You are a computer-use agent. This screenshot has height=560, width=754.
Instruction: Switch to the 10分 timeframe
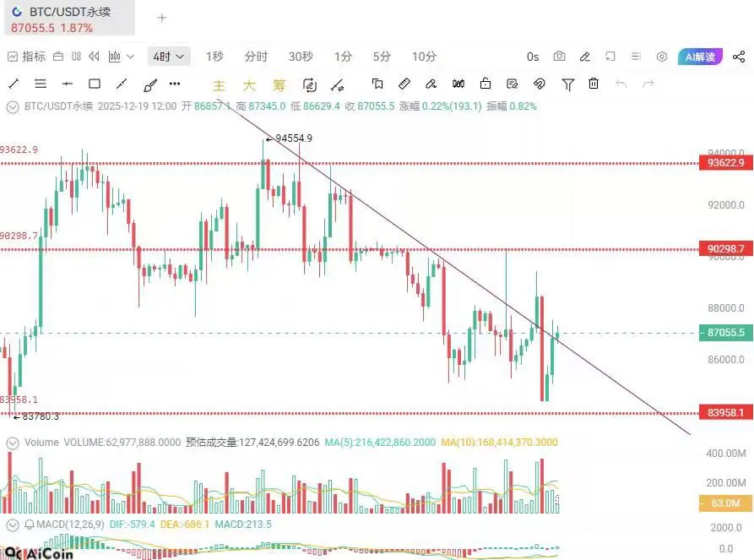pos(424,57)
